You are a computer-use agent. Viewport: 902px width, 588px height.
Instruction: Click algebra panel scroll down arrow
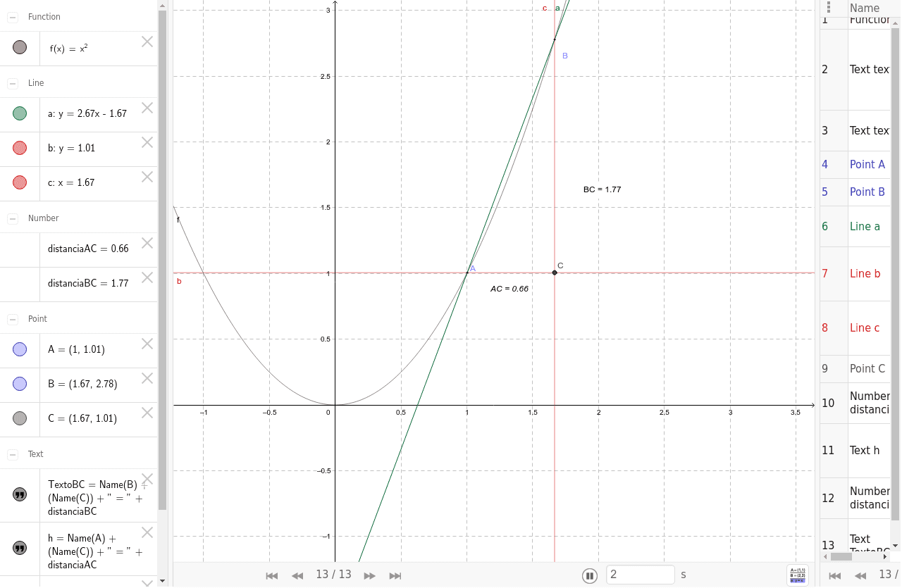pyautogui.click(x=163, y=581)
